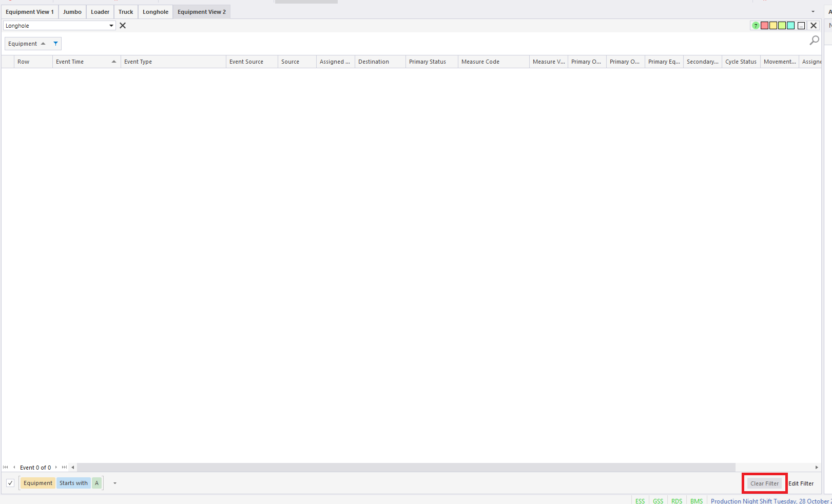The image size is (832, 504).
Task: Switch to the Jumbo tab
Action: coord(72,12)
